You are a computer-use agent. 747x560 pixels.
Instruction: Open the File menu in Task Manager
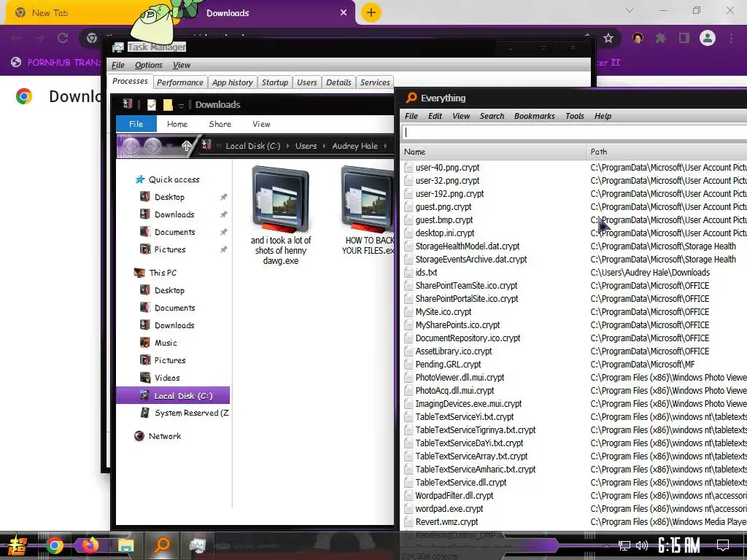pyautogui.click(x=117, y=65)
